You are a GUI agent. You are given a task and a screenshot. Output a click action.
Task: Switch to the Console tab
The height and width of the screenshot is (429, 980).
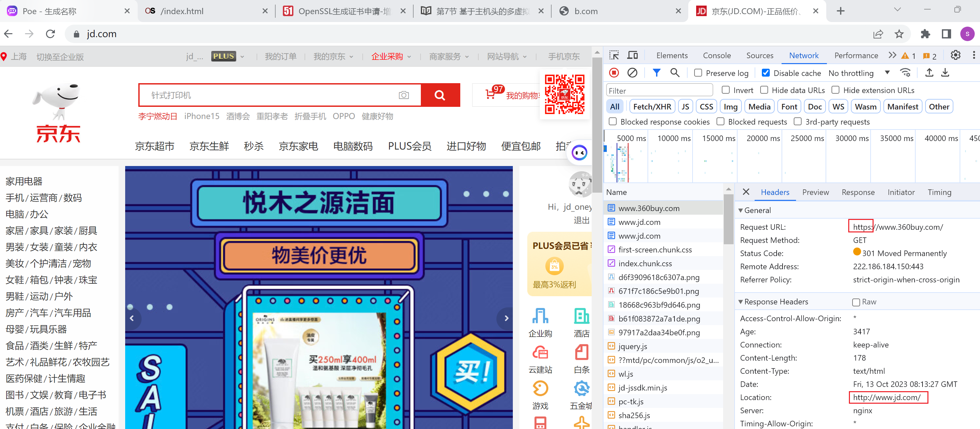tap(717, 56)
